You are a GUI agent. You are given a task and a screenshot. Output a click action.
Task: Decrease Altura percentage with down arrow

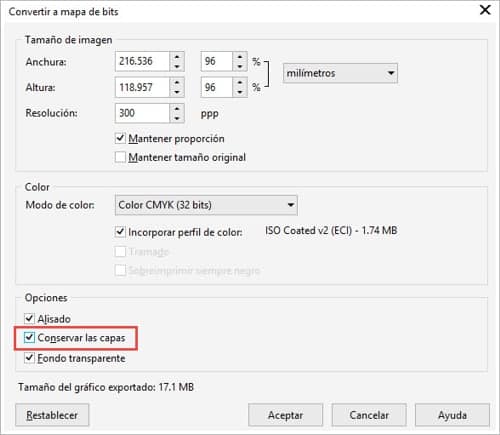pos(240,92)
